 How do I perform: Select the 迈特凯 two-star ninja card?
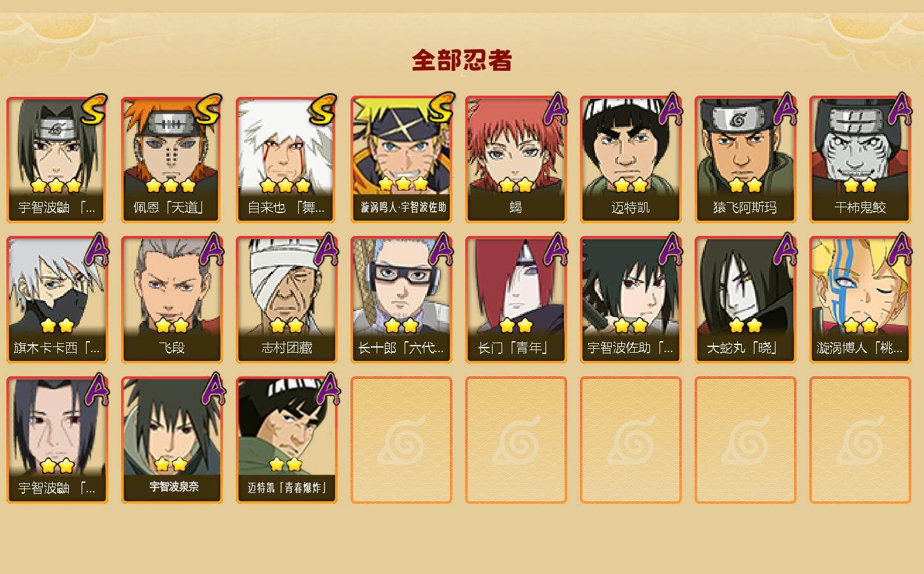click(630, 159)
